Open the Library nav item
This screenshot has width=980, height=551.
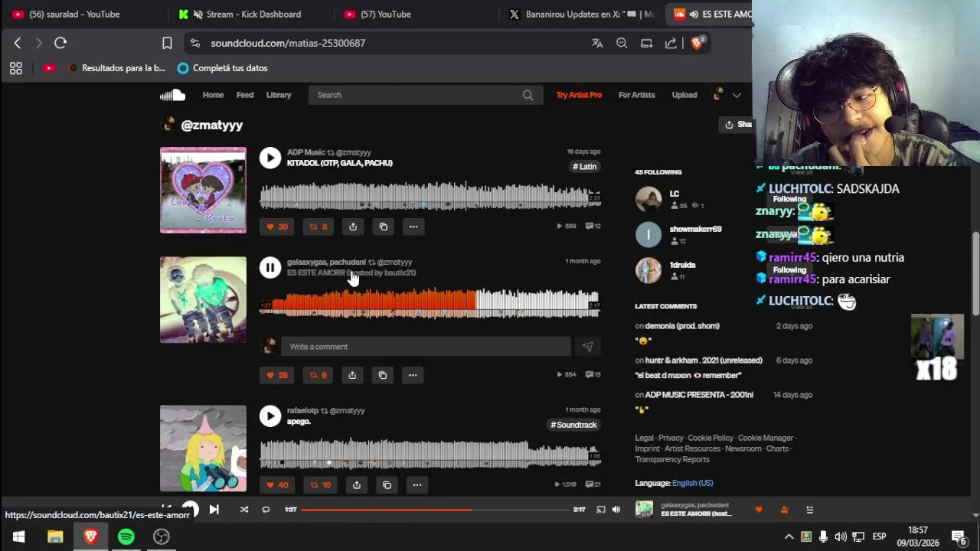279,95
